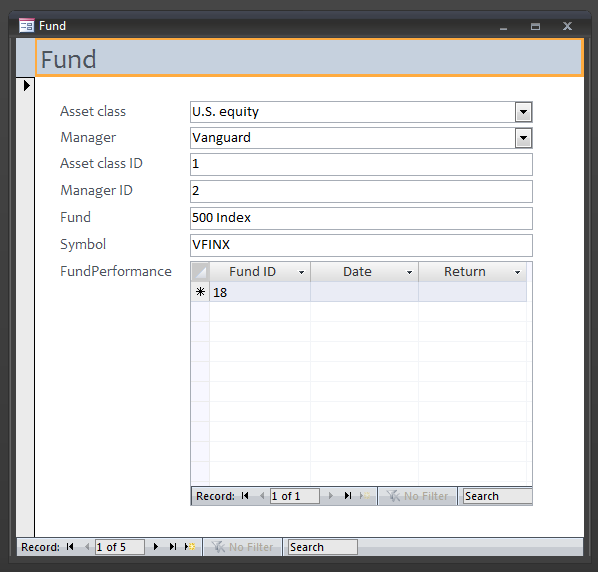Click the Symbol field containing VFINX
598x572 pixels.
point(361,245)
